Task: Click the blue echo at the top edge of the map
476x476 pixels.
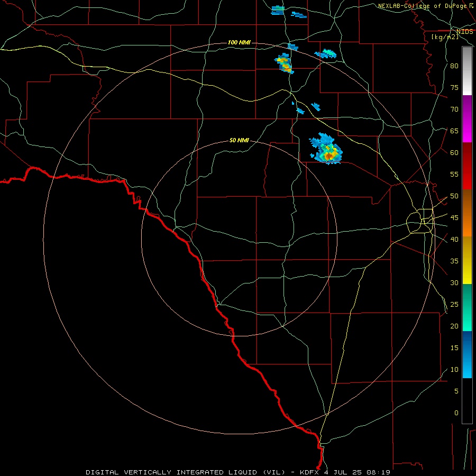Action: pos(278,10)
